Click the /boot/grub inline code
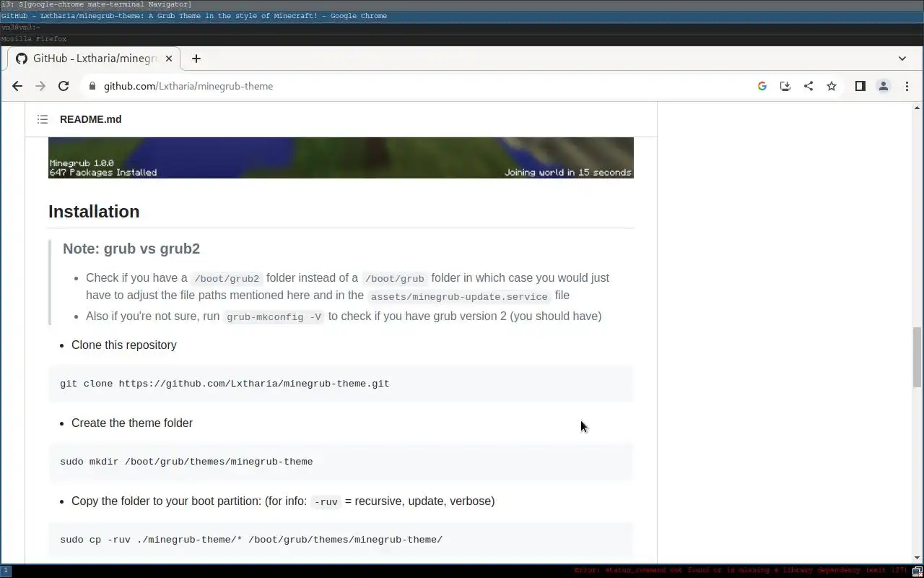This screenshot has height=578, width=924. (x=395, y=278)
